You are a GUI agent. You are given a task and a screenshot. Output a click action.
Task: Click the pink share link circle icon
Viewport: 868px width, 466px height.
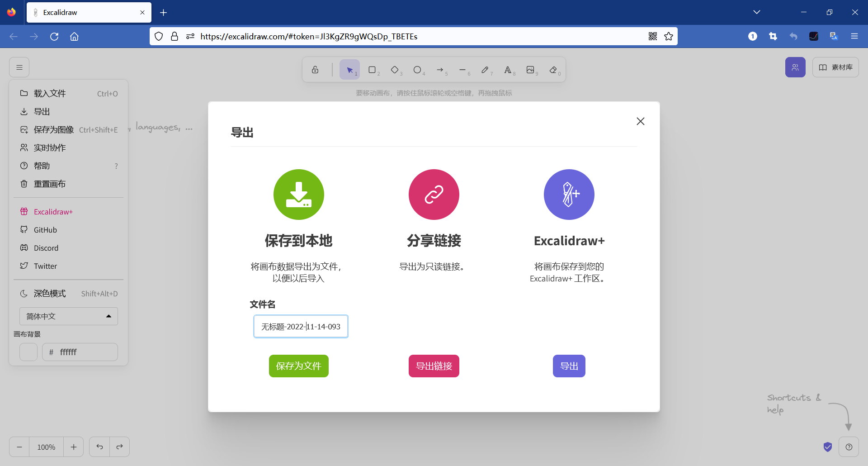point(434,195)
